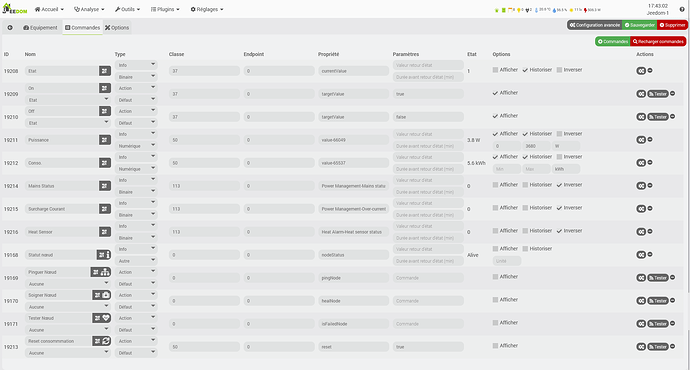Screen dimensions: 690x370
Task: Check Afficher for Reset consommation command
Action: pos(495,346)
